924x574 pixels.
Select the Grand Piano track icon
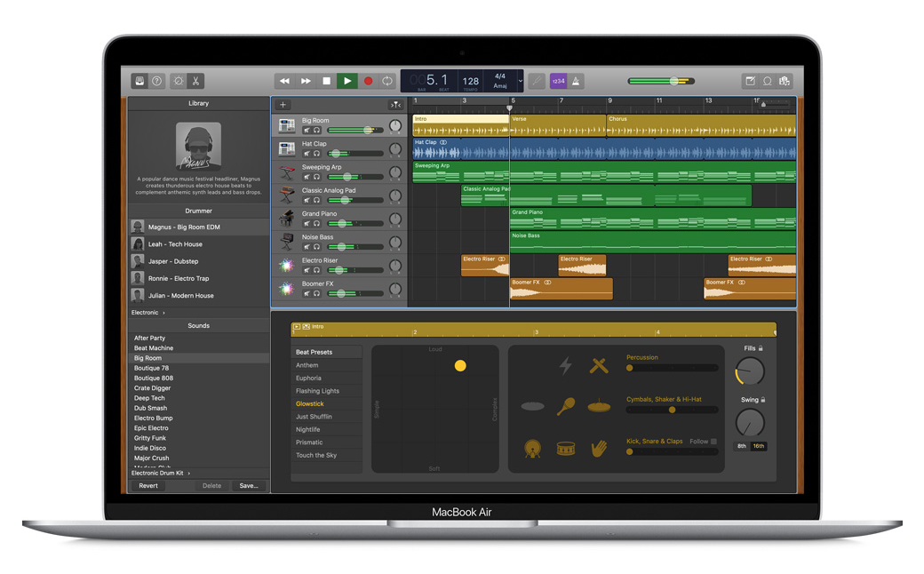pyautogui.click(x=287, y=219)
